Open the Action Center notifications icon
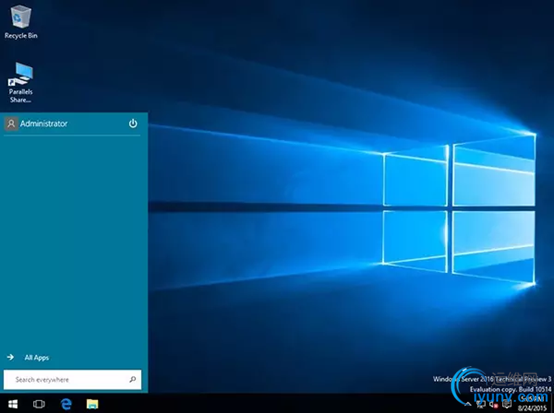This screenshot has height=413, width=554. (507, 403)
